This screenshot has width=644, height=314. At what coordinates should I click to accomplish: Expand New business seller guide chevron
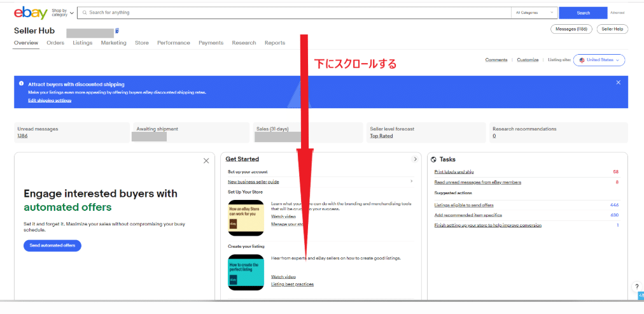coord(412,182)
